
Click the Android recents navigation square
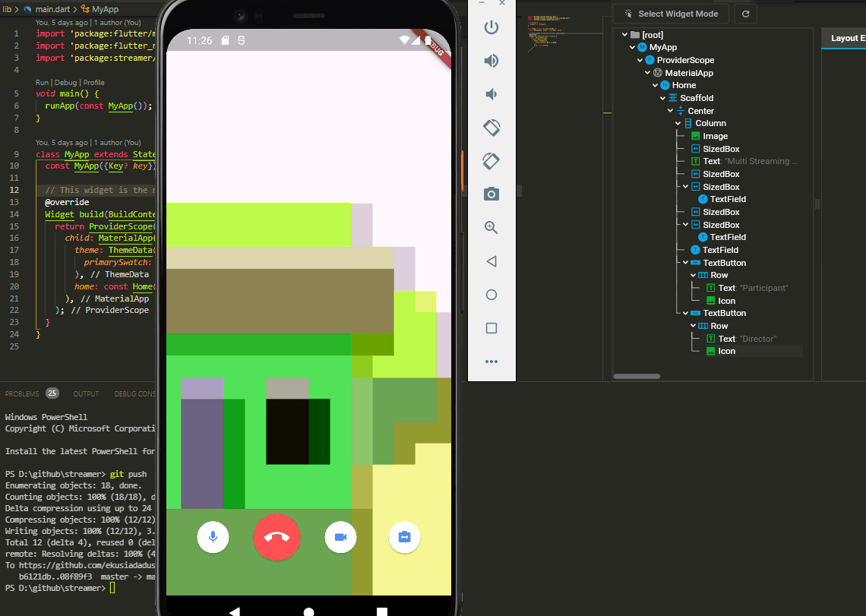click(x=381, y=611)
